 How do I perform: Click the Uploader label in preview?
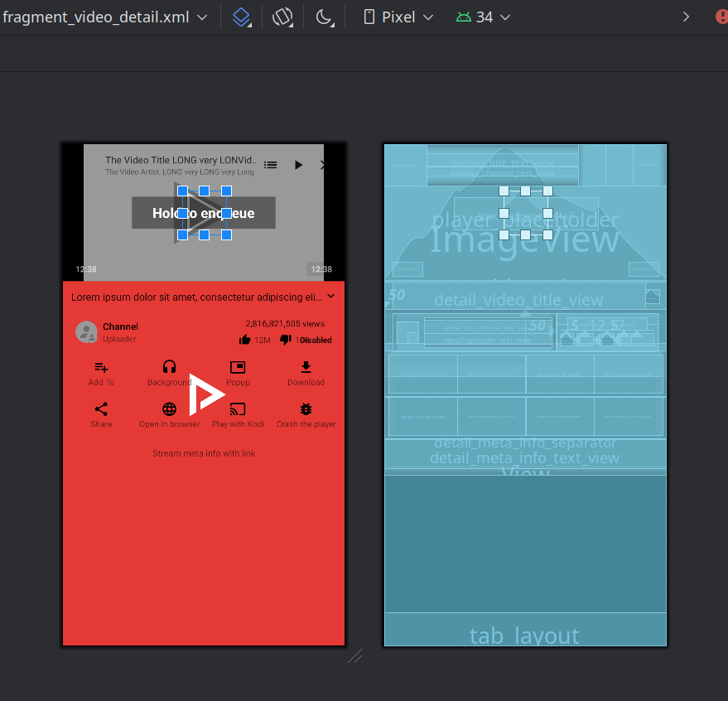tap(119, 339)
